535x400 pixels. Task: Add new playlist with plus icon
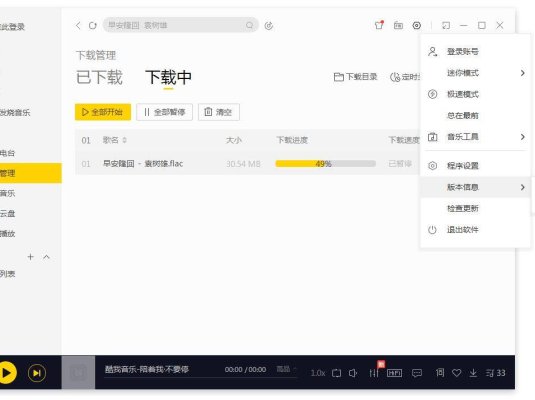click(30, 257)
